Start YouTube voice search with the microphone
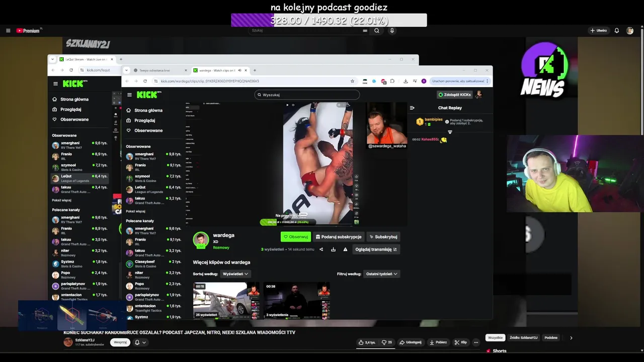The image size is (644, 362). coord(392,31)
